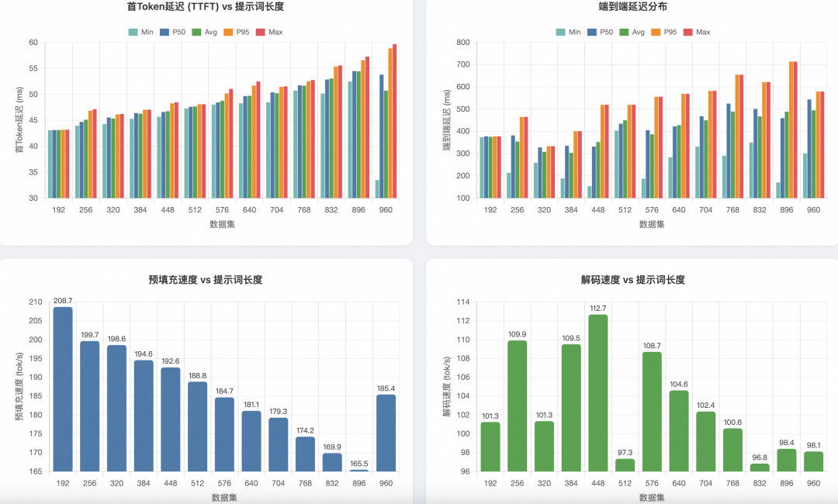Viewport: 838px width, 504px height.
Task: Click the 896 x-axis tick in 预填充速度 chart
Action: click(x=359, y=483)
